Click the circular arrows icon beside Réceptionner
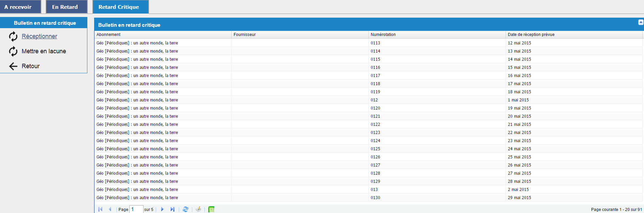 point(13,36)
